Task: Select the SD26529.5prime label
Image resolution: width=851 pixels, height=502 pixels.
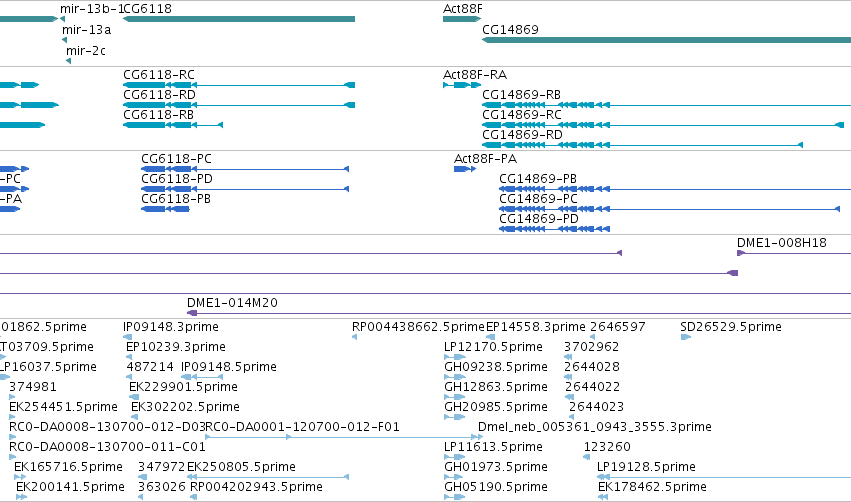Action: coord(731,327)
